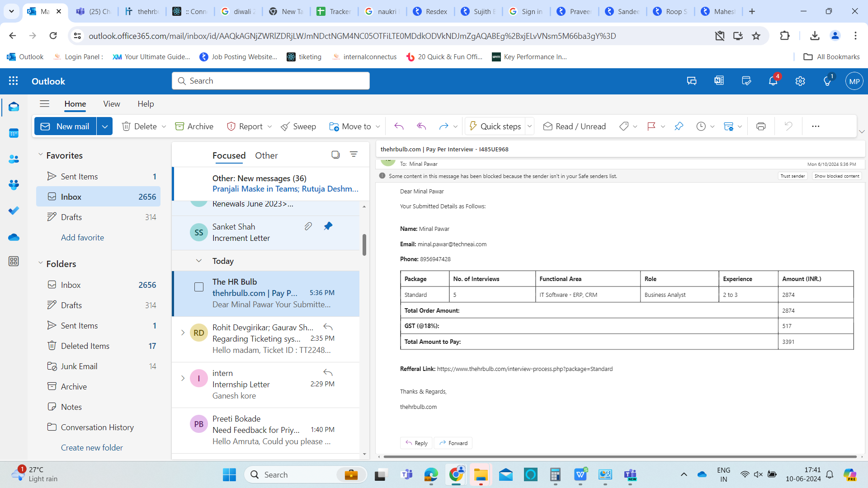Screen dimensions: 868x488
Task: Click the message list vertical scrollbar thumb
Action: pos(364,245)
